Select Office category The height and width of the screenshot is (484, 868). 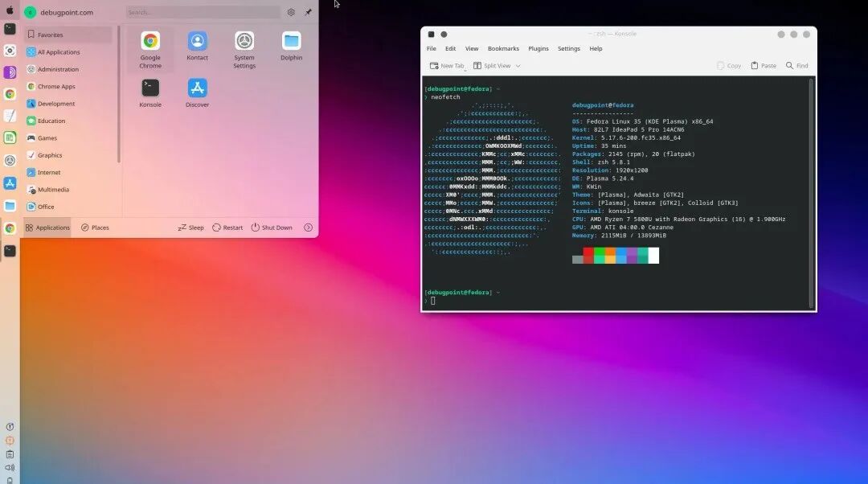tap(68, 207)
